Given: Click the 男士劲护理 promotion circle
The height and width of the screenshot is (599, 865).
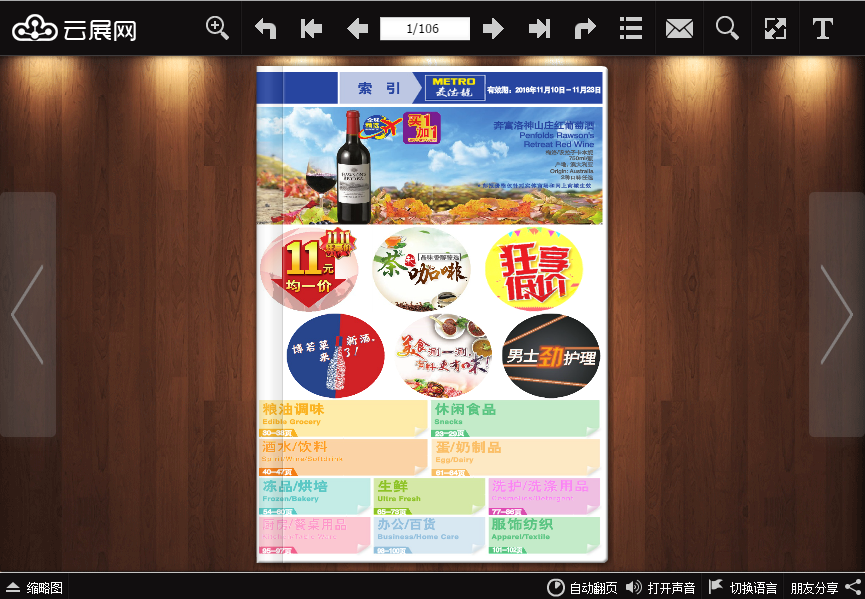Looking at the screenshot, I should [x=551, y=356].
